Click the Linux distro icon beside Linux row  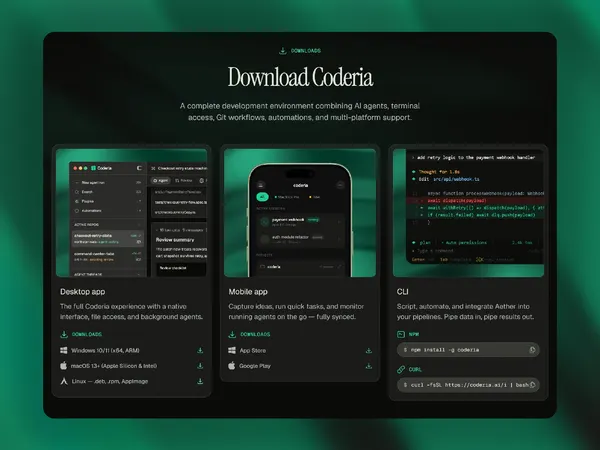(x=64, y=381)
